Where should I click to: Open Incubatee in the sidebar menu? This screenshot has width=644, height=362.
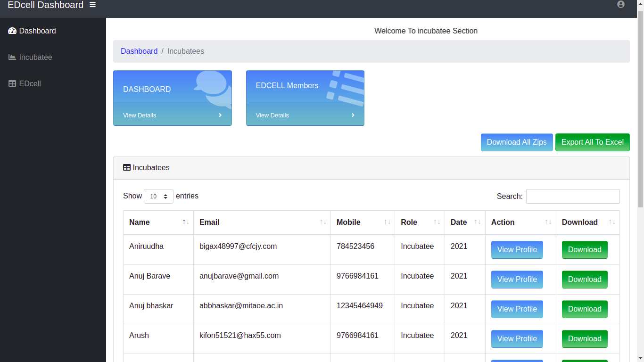pyautogui.click(x=35, y=58)
